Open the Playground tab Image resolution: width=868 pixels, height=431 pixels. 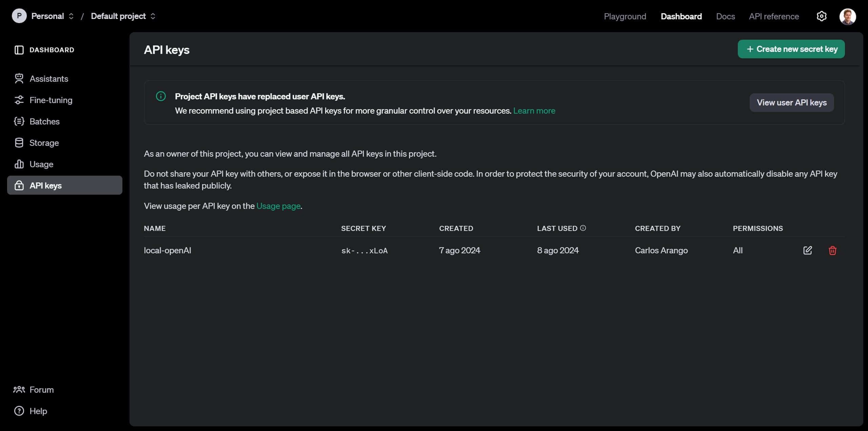[x=625, y=16]
